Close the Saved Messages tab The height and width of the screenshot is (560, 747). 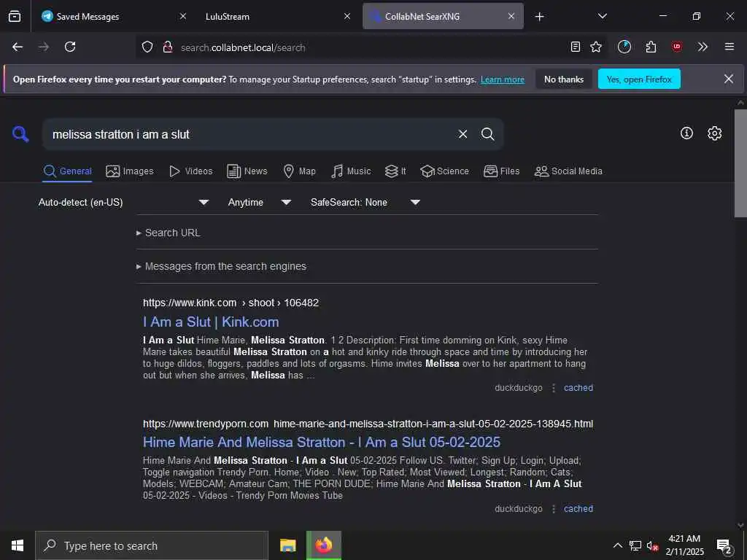[183, 16]
